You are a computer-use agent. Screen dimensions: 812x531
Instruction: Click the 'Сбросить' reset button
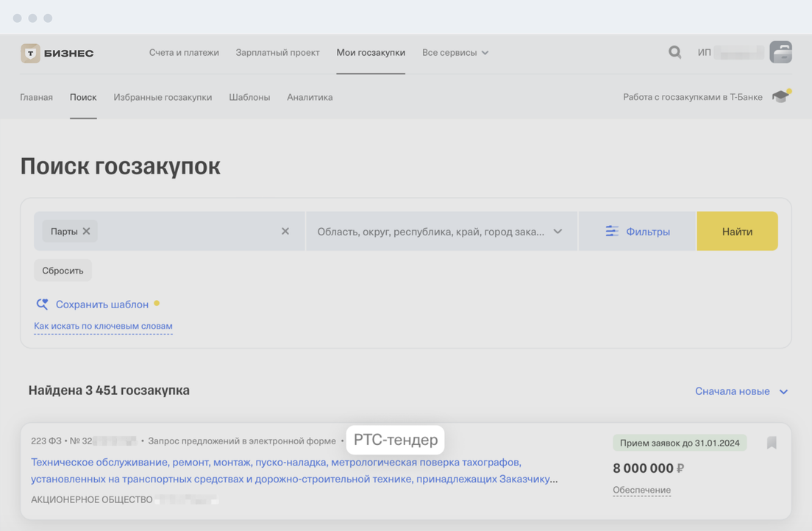point(63,271)
